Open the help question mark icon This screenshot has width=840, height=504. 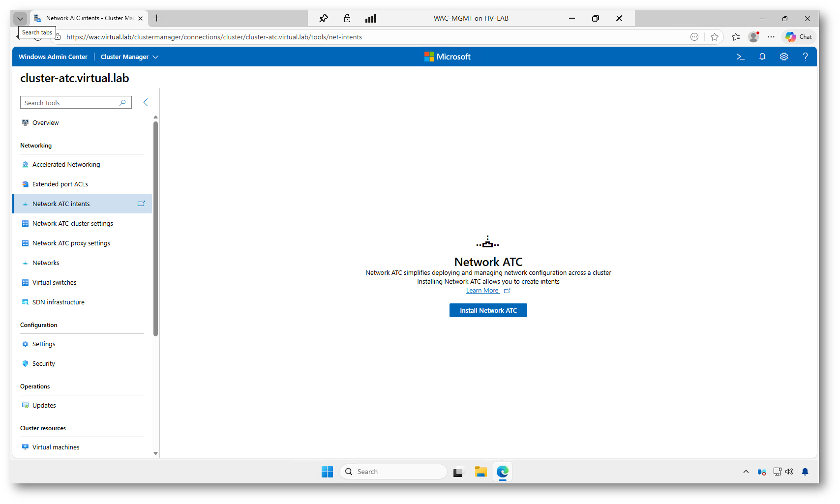click(x=805, y=57)
